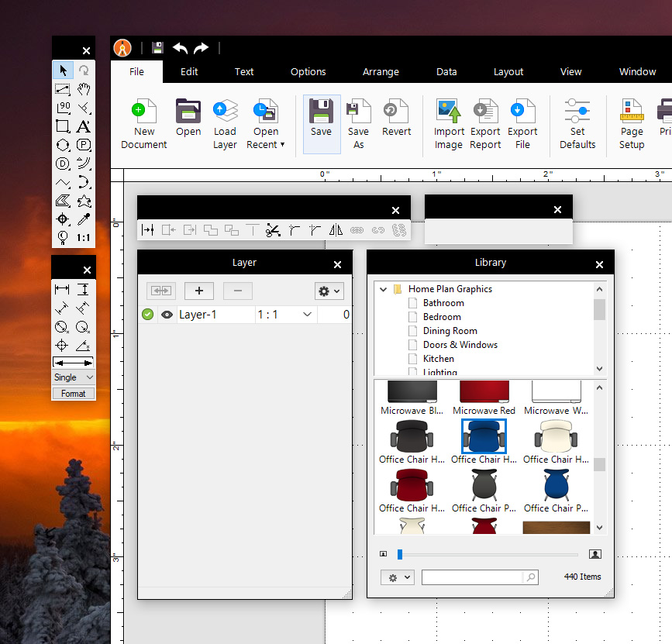Select the horizontal dimension tool
Image resolution: width=672 pixels, height=644 pixels.
point(62,289)
